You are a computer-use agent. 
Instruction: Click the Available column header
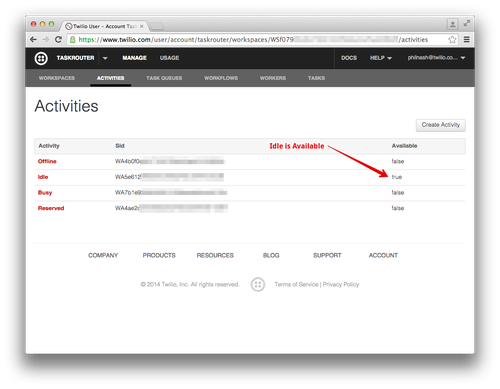pos(404,146)
